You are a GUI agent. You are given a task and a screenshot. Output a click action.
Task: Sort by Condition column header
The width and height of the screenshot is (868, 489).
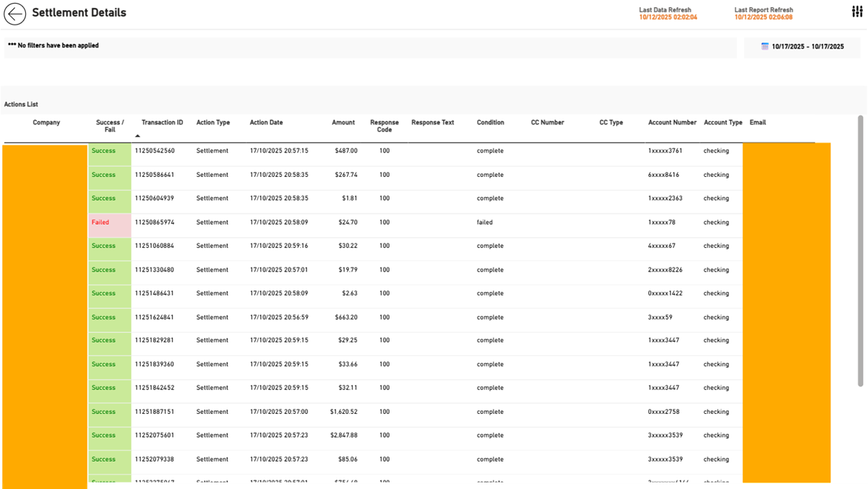tap(491, 123)
